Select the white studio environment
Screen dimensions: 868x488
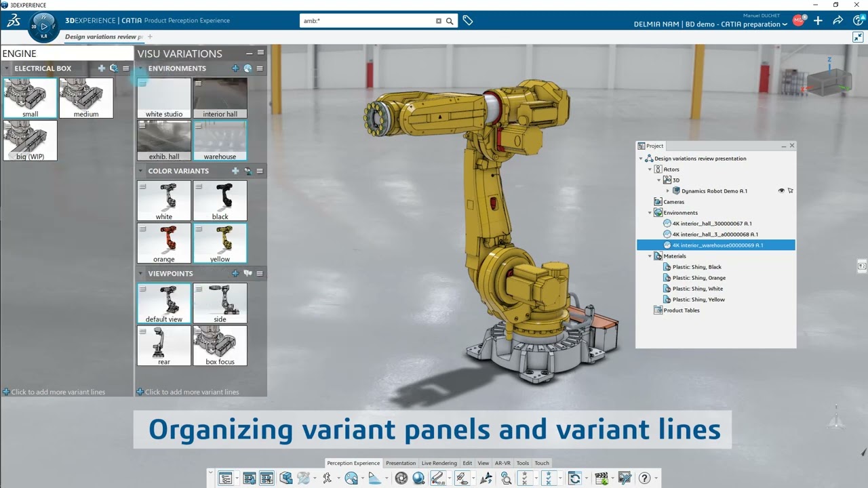pos(164,99)
